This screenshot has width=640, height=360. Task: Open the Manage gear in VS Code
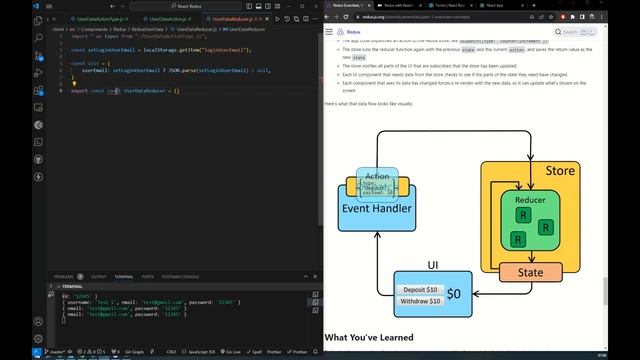(38, 339)
